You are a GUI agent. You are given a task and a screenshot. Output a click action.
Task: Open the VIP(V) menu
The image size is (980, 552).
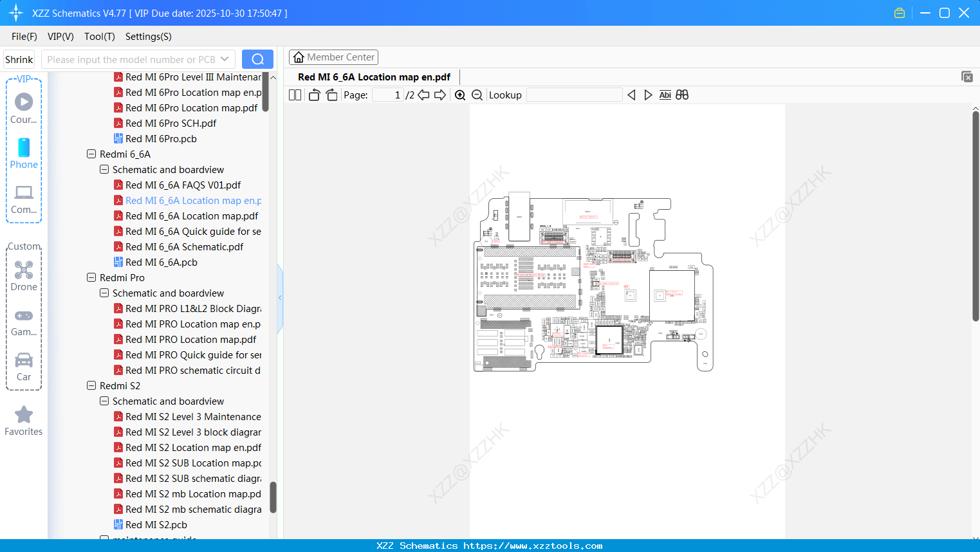[x=60, y=37]
